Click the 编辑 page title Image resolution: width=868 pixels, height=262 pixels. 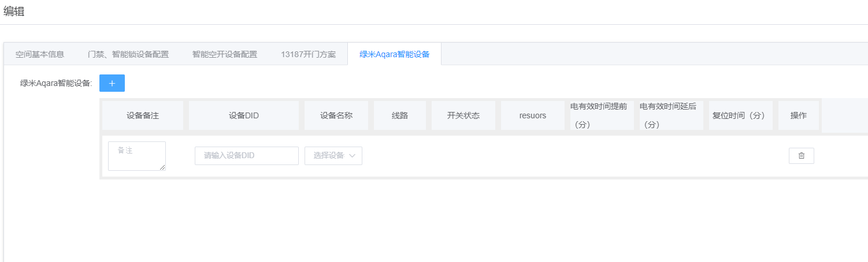[14, 11]
